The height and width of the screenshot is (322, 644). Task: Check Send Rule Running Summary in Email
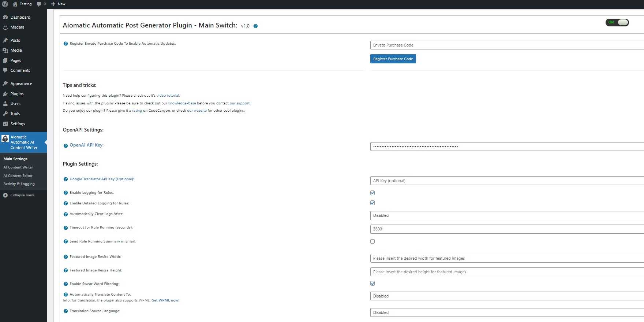pos(372,241)
